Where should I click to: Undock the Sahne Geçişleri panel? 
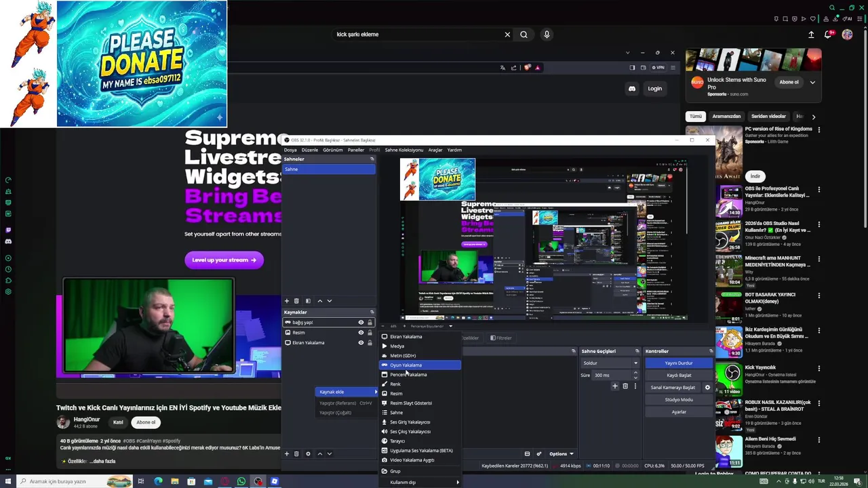637,351
